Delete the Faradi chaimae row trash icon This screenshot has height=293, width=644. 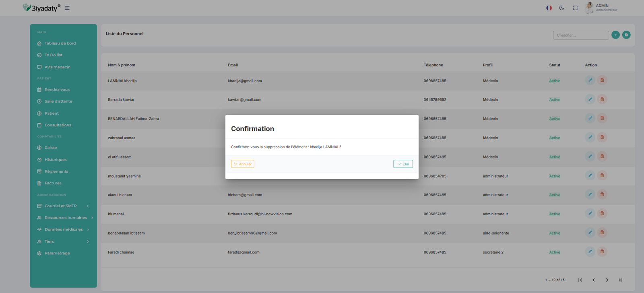tap(602, 252)
